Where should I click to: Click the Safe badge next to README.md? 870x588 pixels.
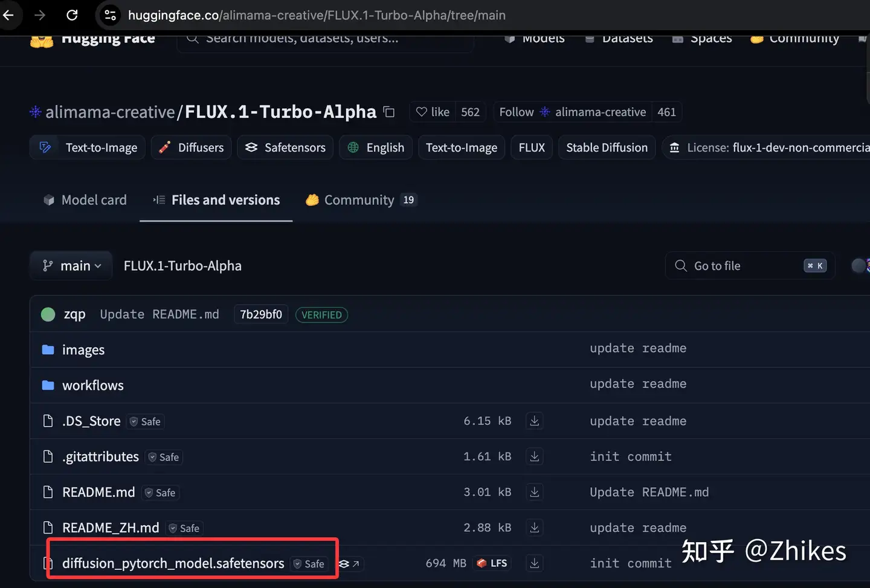click(x=160, y=493)
